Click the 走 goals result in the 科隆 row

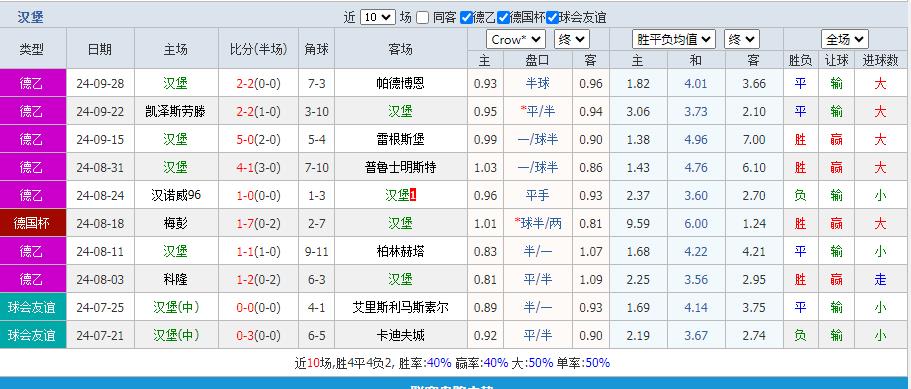880,279
